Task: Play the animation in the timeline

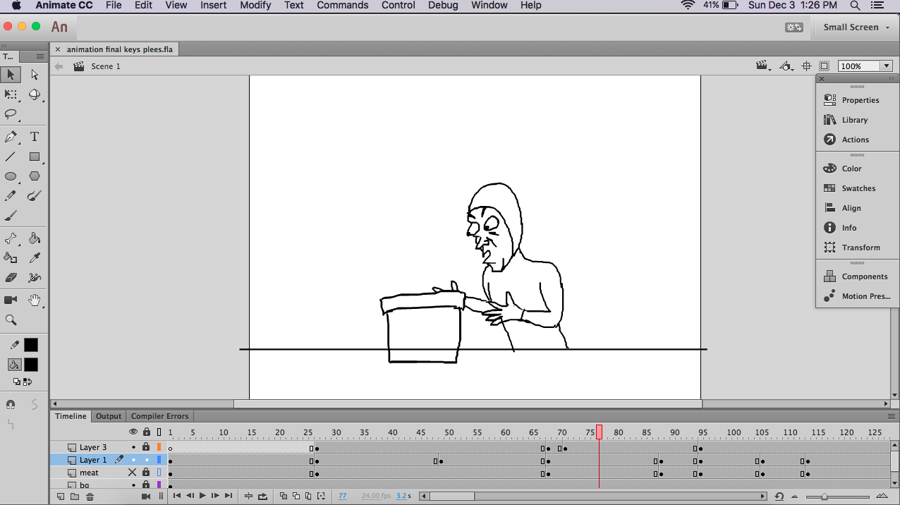Action: pos(203,496)
